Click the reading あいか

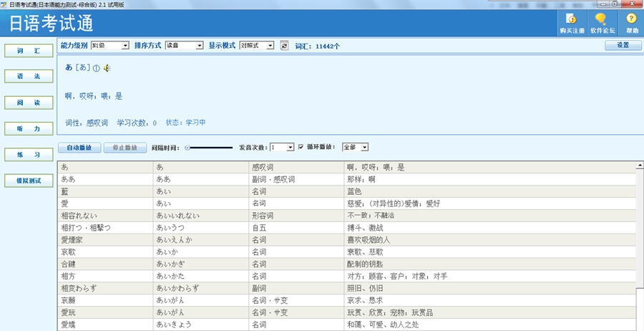click(167, 252)
